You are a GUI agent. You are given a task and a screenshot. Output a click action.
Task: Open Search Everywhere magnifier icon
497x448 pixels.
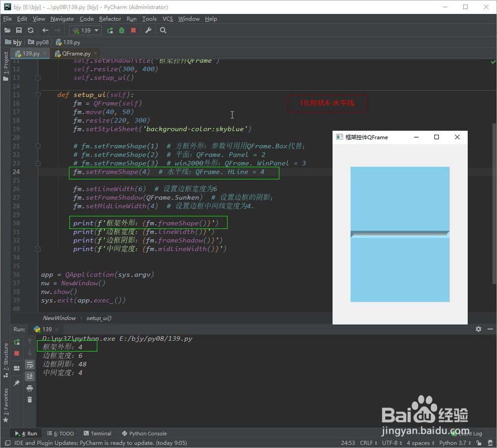(x=163, y=30)
